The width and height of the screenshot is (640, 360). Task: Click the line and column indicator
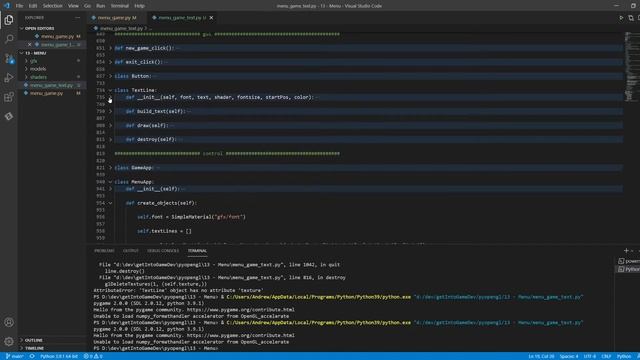pos(541,356)
